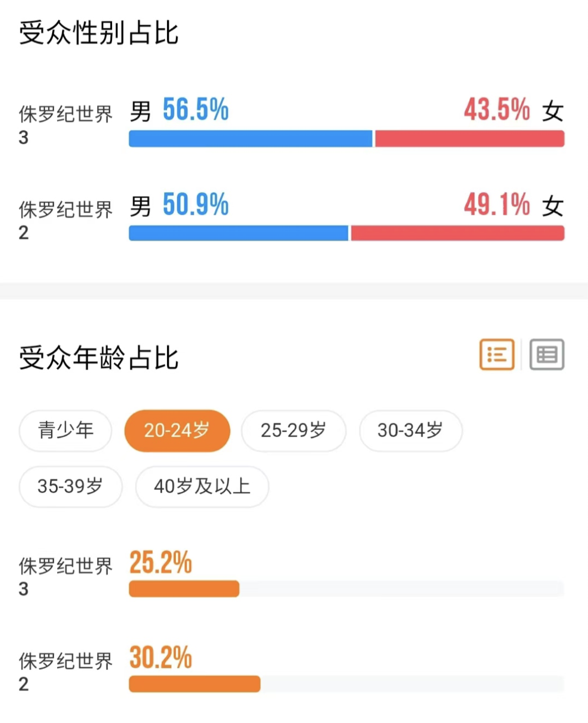Tap orange 25.2% age bar
This screenshot has height=723, width=588.
pyautogui.click(x=184, y=589)
